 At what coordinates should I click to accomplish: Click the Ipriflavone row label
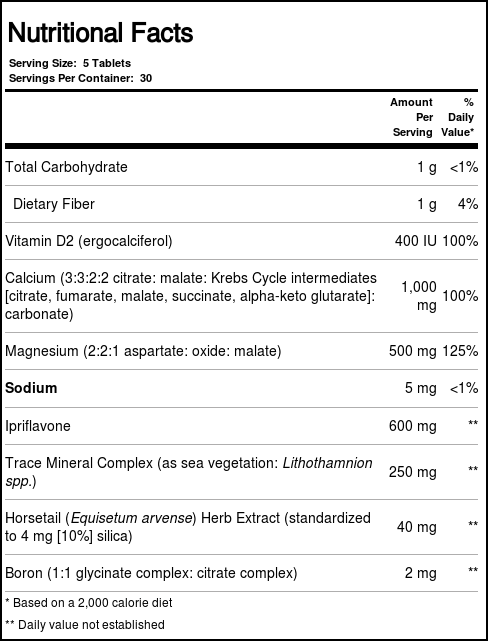click(38, 426)
